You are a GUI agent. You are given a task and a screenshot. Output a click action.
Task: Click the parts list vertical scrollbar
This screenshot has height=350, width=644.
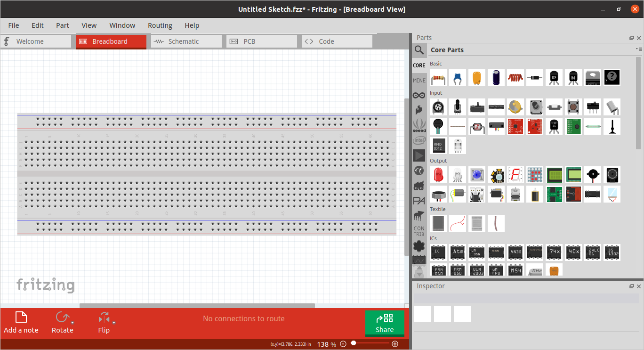pos(638,104)
